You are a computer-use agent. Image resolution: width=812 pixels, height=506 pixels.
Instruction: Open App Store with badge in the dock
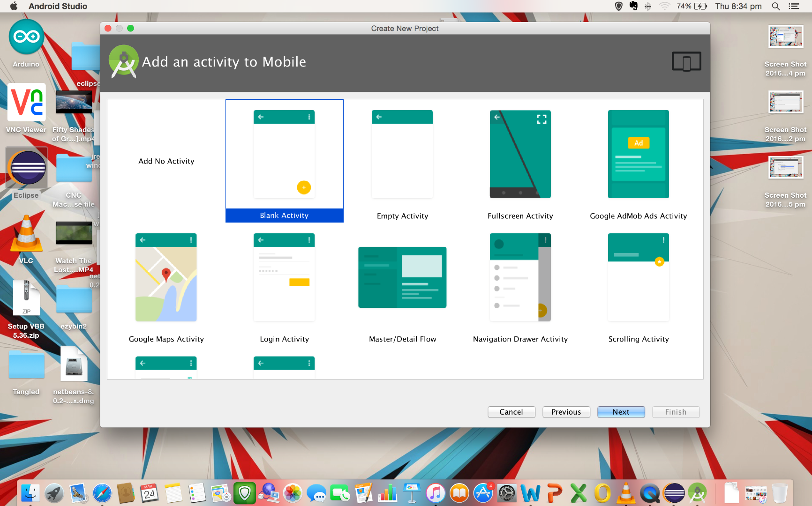click(483, 493)
